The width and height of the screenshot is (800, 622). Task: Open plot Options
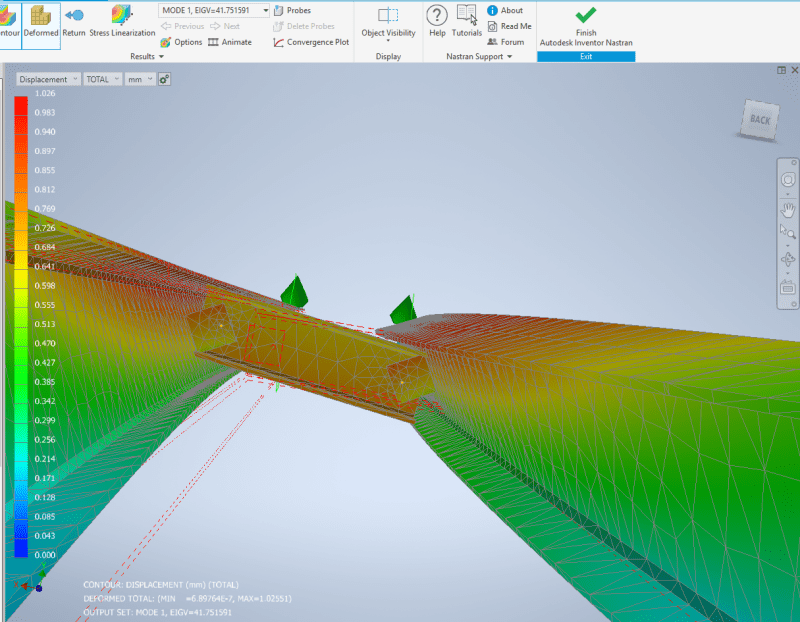tap(181, 42)
